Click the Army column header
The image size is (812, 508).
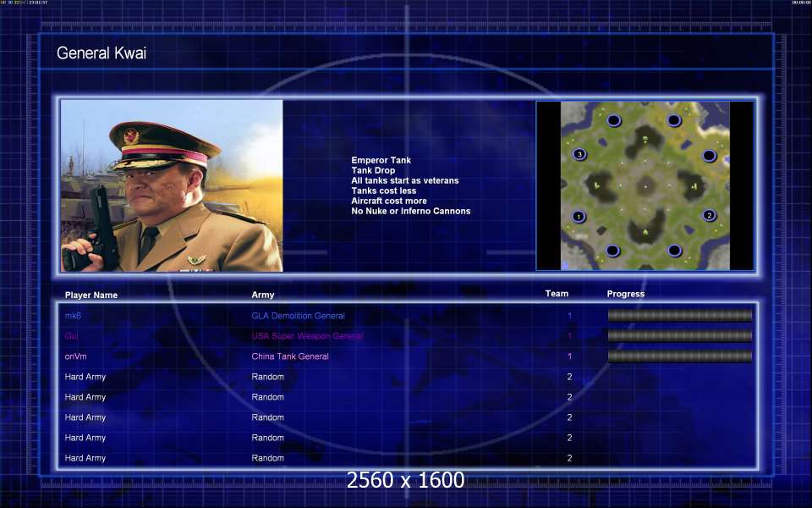[x=262, y=295]
